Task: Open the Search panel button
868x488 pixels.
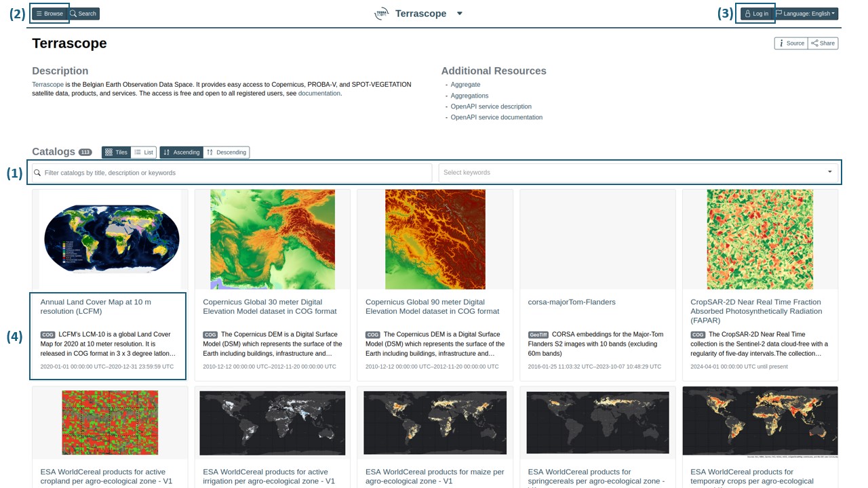Action: [x=83, y=14]
